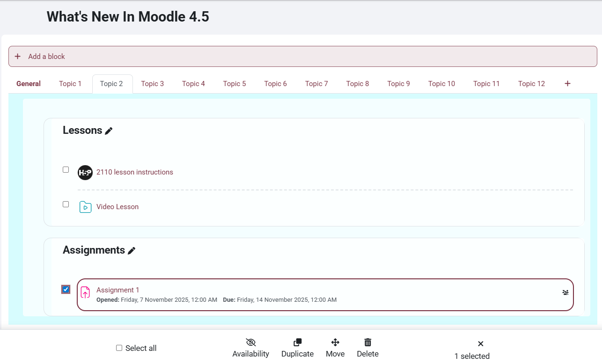Check the 2110 lesson instructions checkbox
The image size is (602, 364).
pos(66,170)
